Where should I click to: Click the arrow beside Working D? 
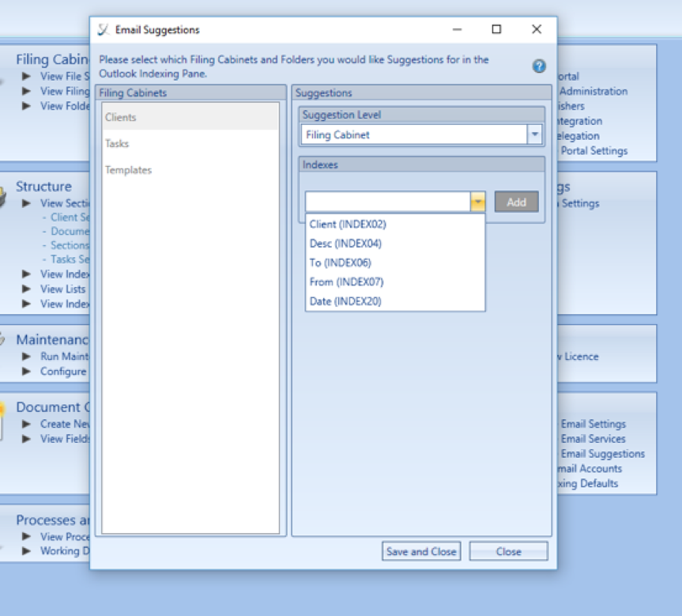27,550
